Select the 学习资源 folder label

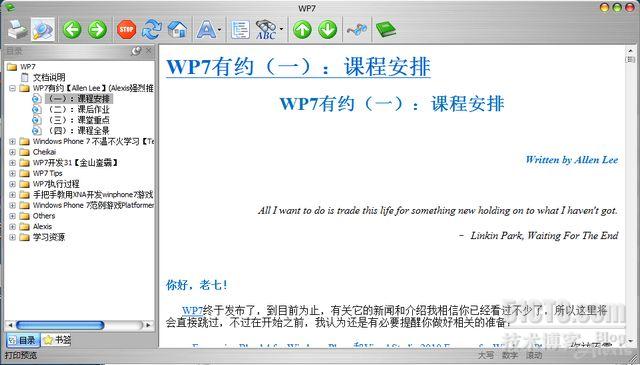49,237
